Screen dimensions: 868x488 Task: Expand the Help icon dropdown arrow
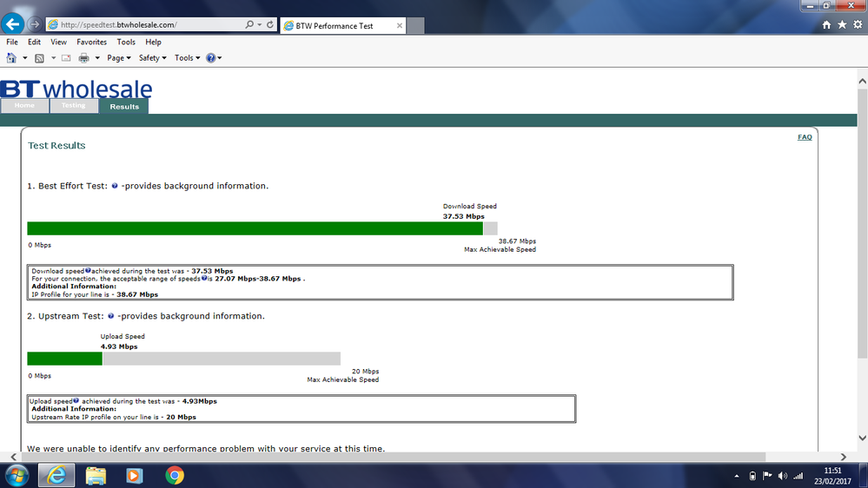[x=220, y=58]
